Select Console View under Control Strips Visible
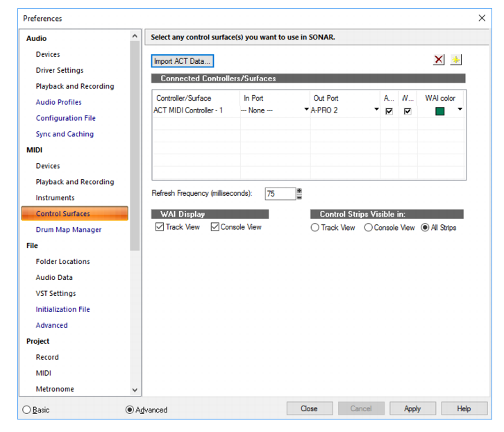Screen dimensions: 504x432 [369, 228]
